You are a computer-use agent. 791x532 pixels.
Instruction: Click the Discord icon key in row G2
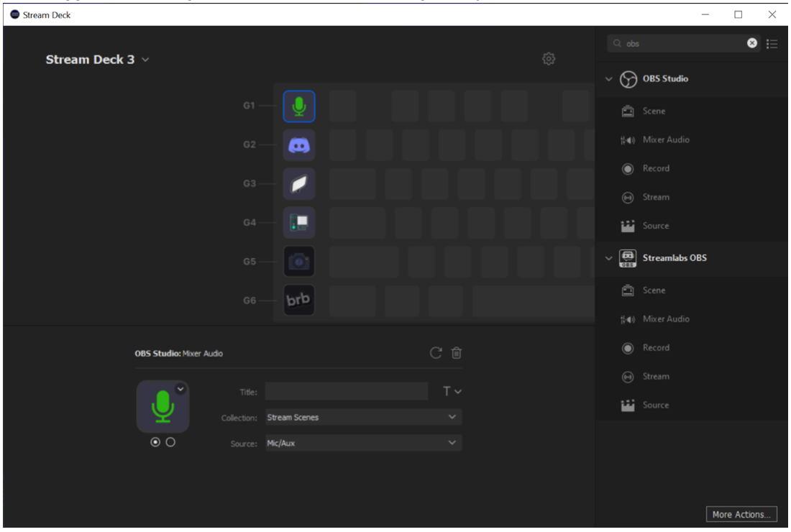pyautogui.click(x=298, y=145)
